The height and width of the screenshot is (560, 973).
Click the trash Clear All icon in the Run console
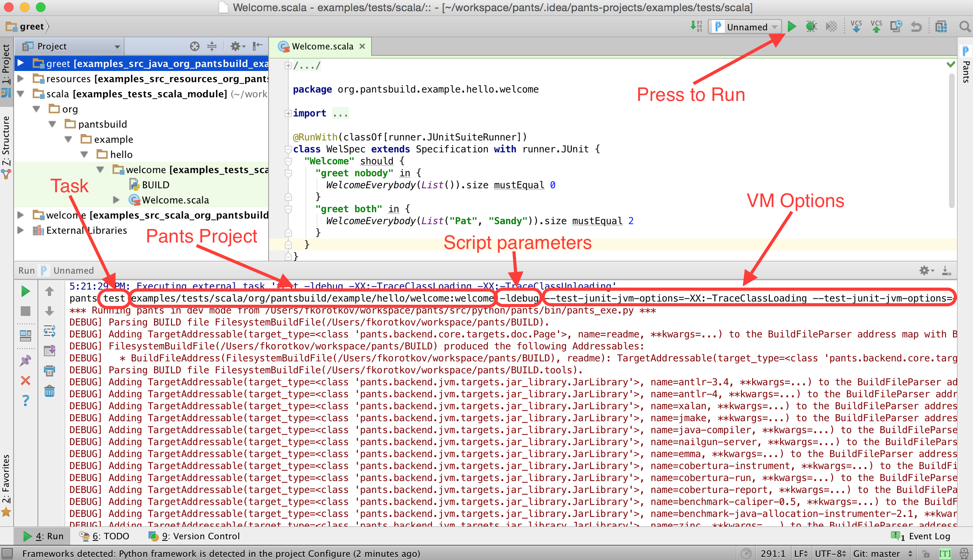[x=49, y=391]
